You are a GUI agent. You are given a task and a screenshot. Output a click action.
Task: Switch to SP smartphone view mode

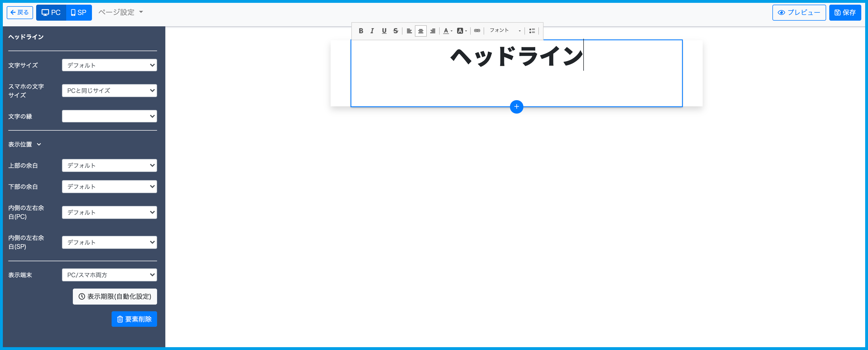tap(79, 12)
